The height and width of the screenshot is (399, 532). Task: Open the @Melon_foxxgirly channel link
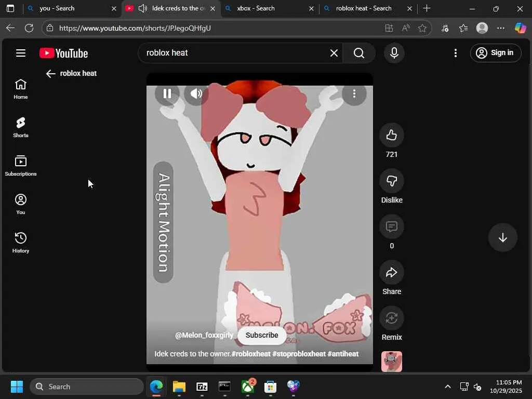point(204,335)
